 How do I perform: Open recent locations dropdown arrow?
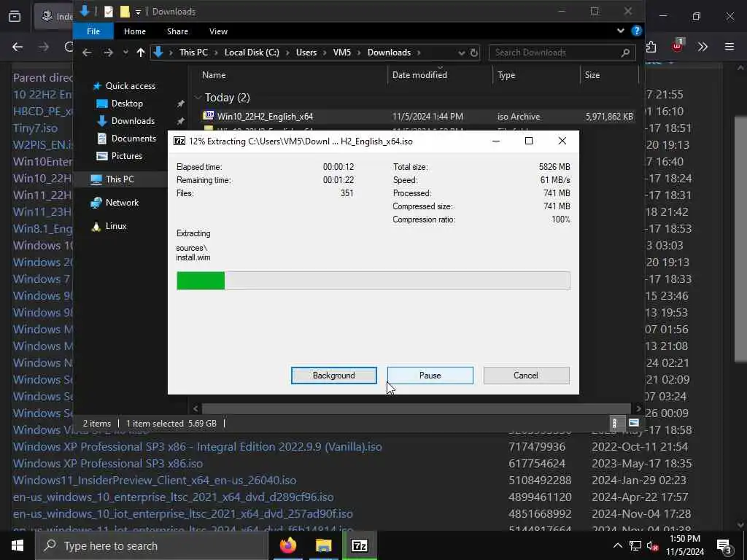[125, 52]
